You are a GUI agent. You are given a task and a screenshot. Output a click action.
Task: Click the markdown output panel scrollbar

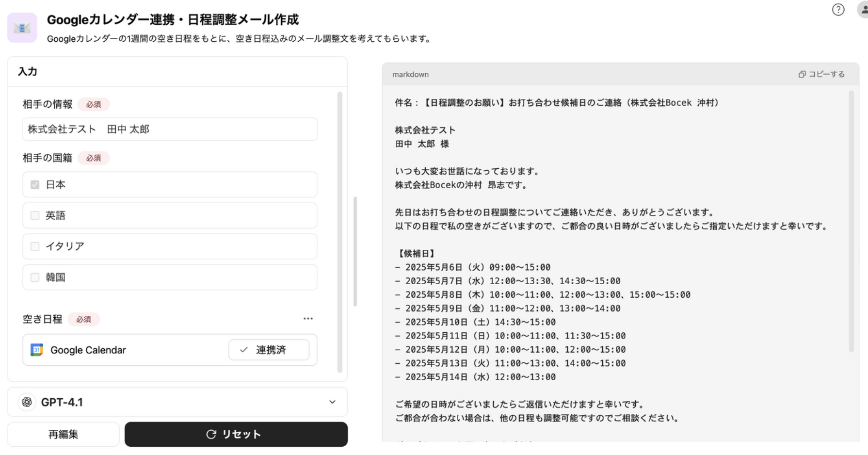tap(851, 221)
